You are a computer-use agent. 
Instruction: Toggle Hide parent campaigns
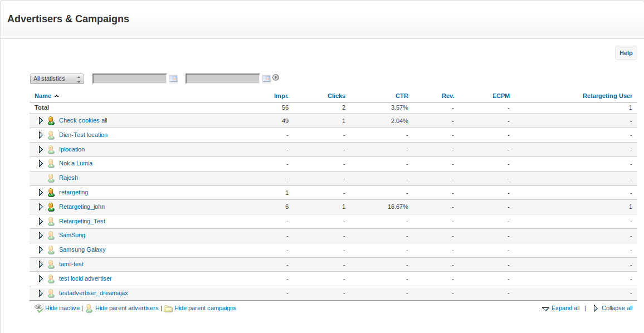205,308
